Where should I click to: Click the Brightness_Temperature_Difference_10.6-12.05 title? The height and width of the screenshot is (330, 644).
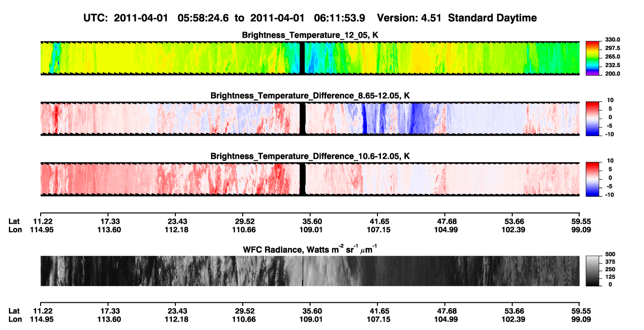[310, 156]
